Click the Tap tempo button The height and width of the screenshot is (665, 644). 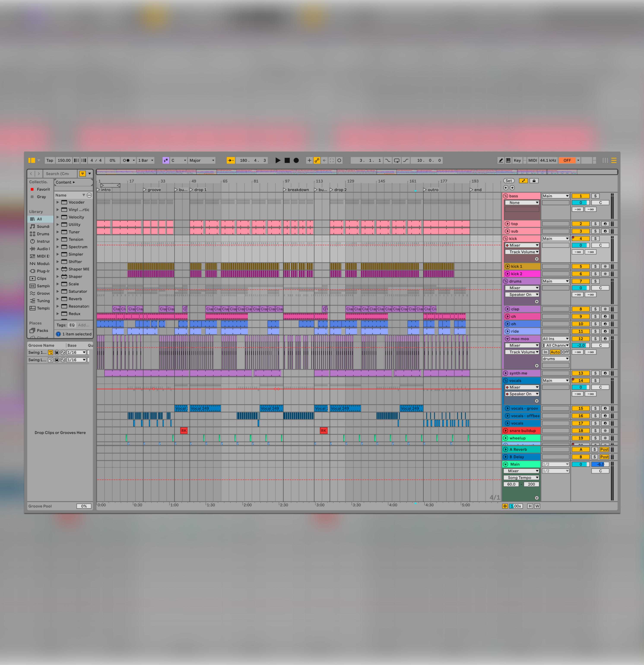(x=50, y=160)
